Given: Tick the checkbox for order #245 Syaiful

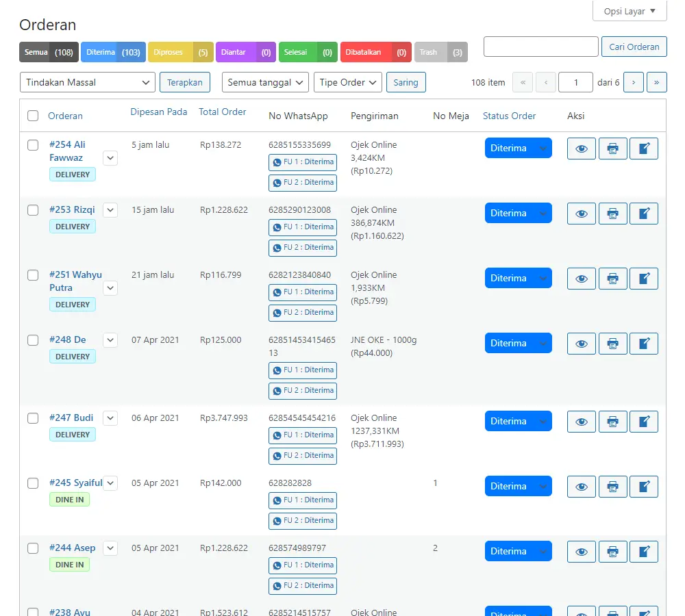Looking at the screenshot, I should [33, 483].
